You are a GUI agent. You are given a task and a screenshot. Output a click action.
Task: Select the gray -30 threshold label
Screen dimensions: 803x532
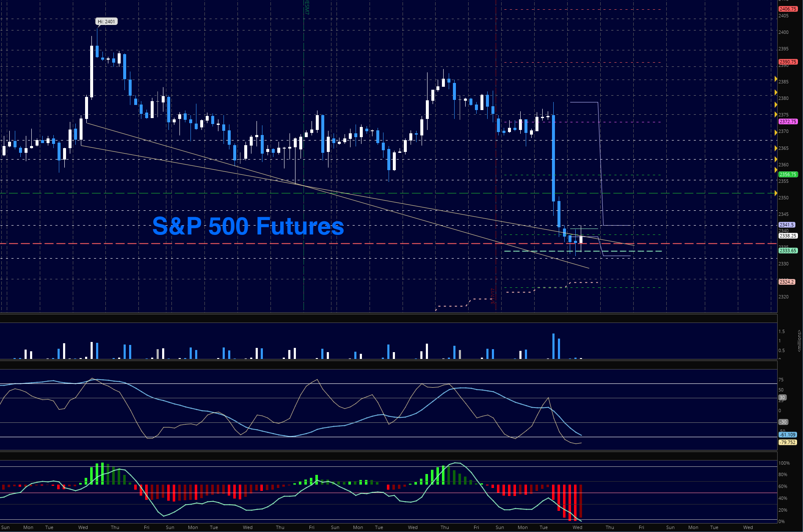point(783,422)
